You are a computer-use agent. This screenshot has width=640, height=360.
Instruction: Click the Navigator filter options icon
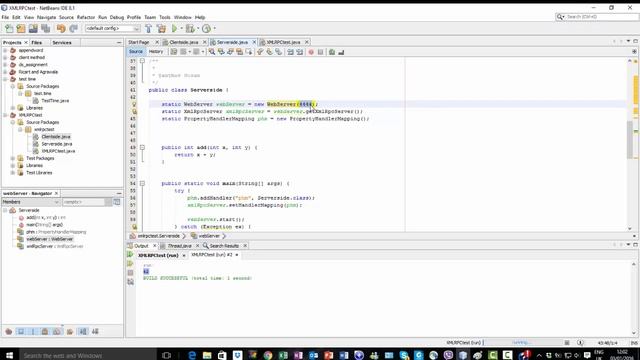coord(117,202)
